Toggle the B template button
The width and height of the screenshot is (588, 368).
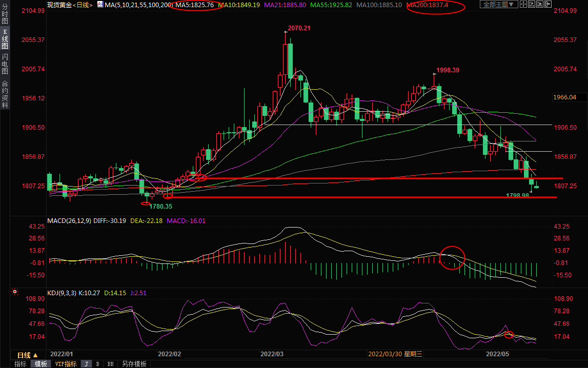pos(97,364)
